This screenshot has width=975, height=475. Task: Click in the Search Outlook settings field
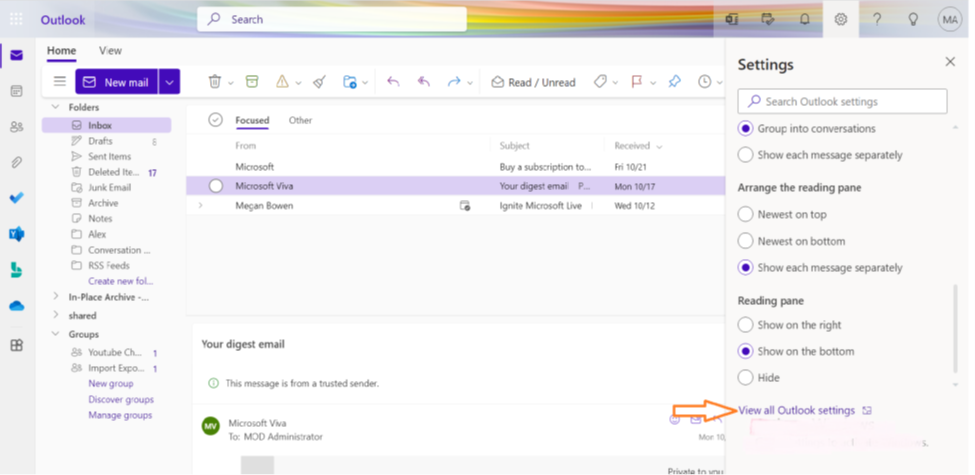coord(843,101)
